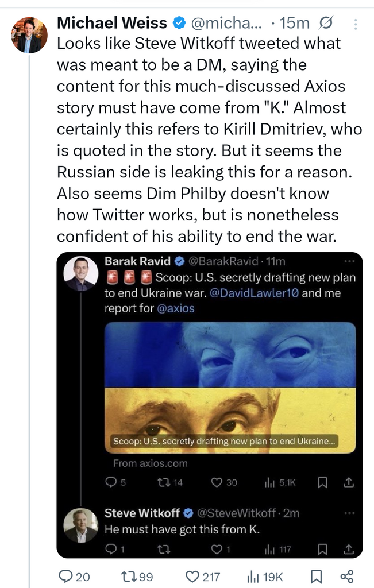The height and width of the screenshot is (588, 374).
Task: Open Michael Weiss's profile name
Action: 112,23
